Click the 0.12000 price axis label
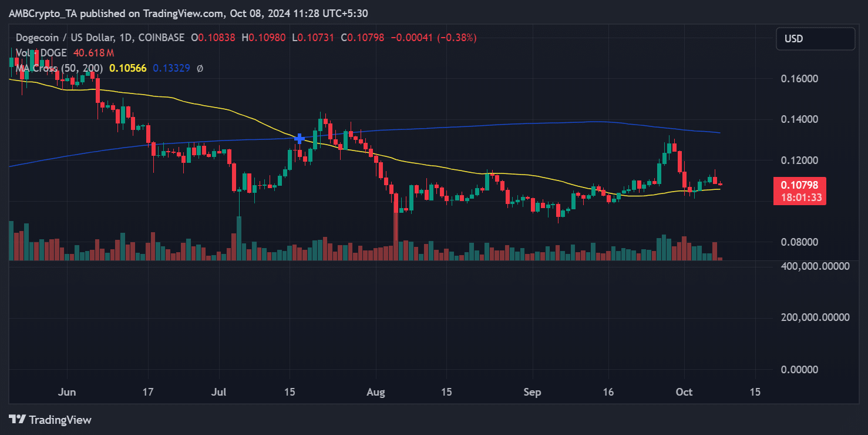868x435 pixels. pyautogui.click(x=799, y=160)
